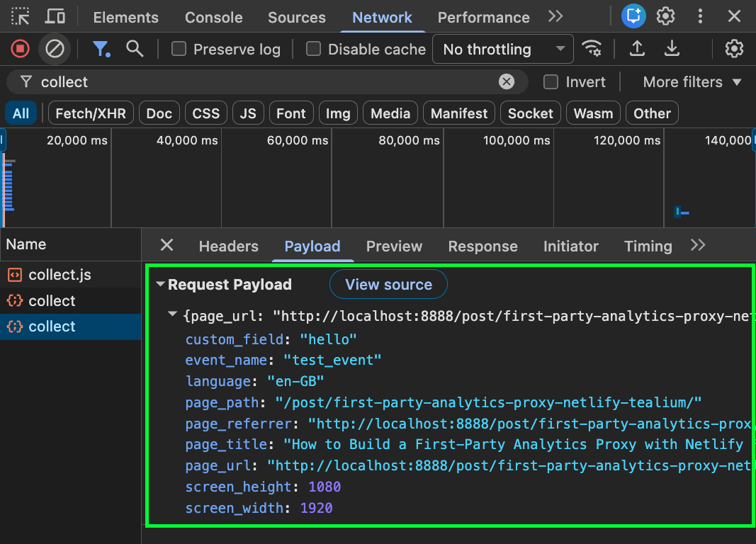Switch to the Performance panel
This screenshot has height=544, width=756.
tap(484, 17)
